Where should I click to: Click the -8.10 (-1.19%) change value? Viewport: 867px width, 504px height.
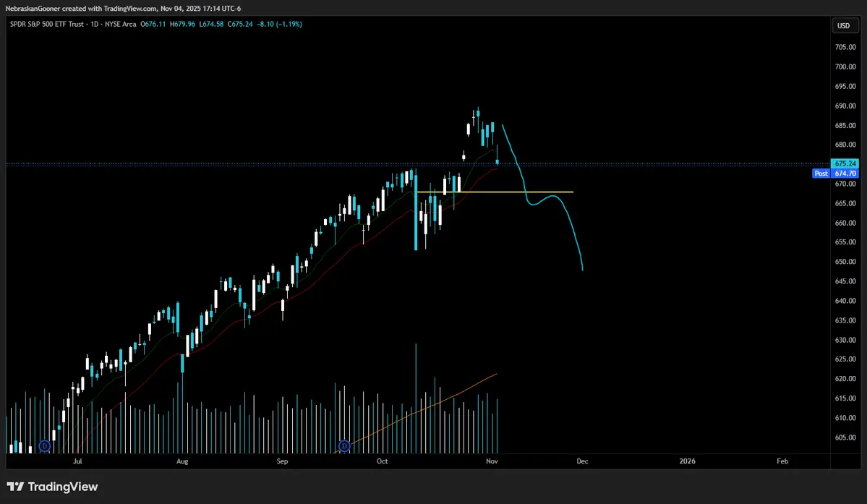click(x=279, y=25)
